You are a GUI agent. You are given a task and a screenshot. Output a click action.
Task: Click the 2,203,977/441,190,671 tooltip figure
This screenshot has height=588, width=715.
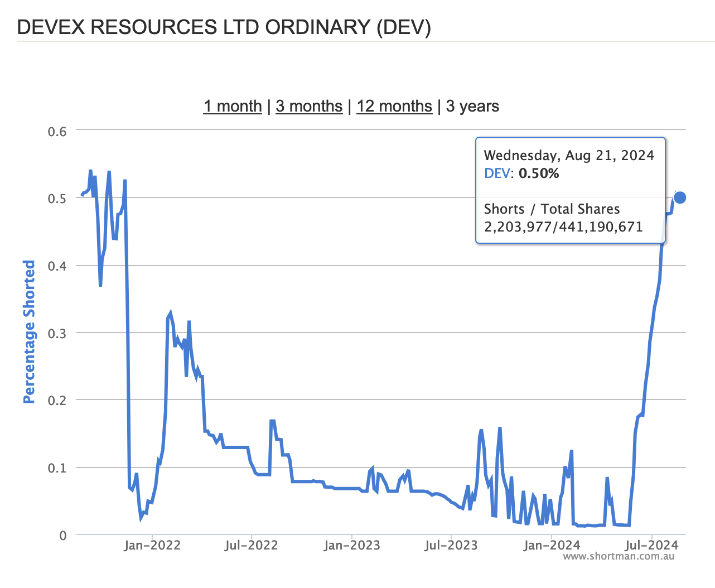563,227
